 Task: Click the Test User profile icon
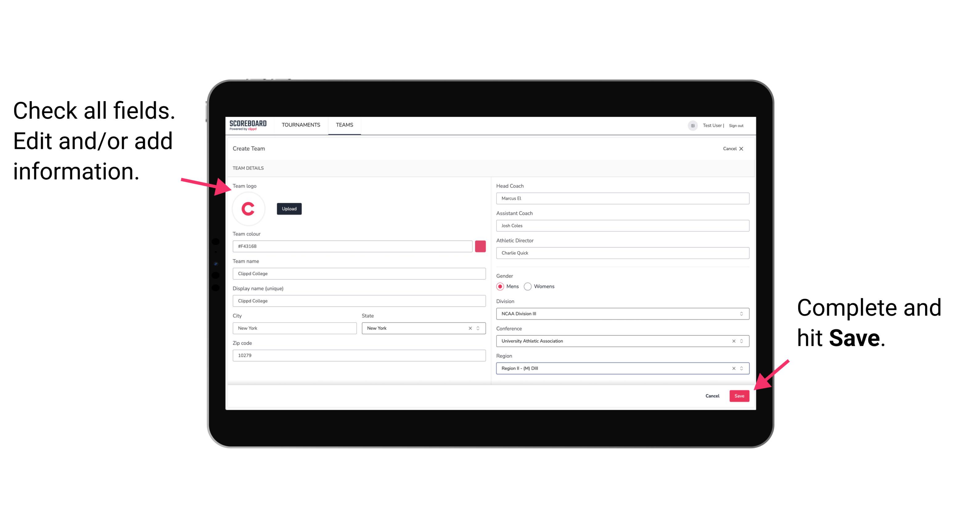(x=691, y=125)
